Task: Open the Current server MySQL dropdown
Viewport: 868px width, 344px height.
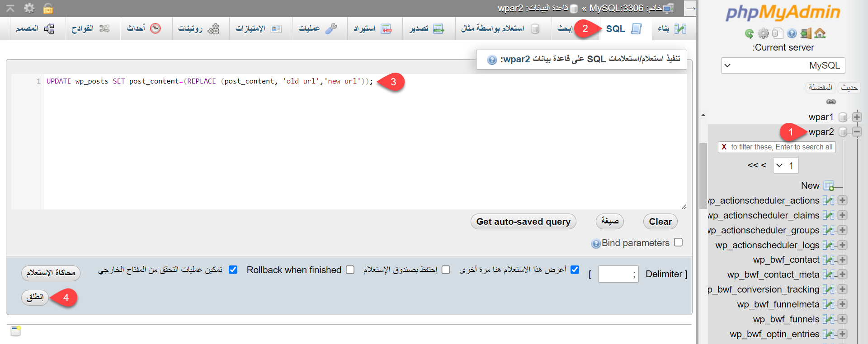Action: pos(783,65)
